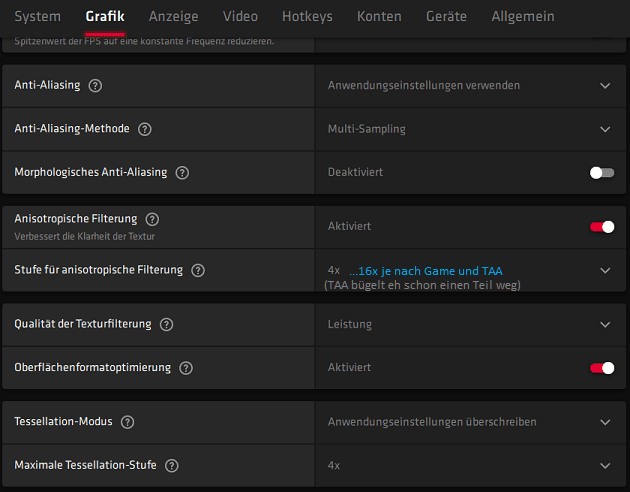Viewport: 630px width, 492px height.
Task: Open help for Maximale Tessellation-Stufe
Action: (x=172, y=466)
